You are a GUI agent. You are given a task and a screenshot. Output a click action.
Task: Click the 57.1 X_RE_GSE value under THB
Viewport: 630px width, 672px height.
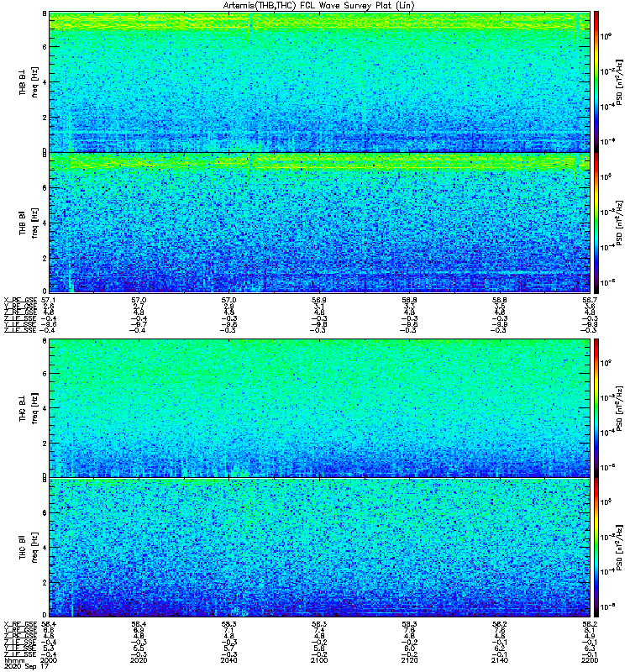(48, 300)
